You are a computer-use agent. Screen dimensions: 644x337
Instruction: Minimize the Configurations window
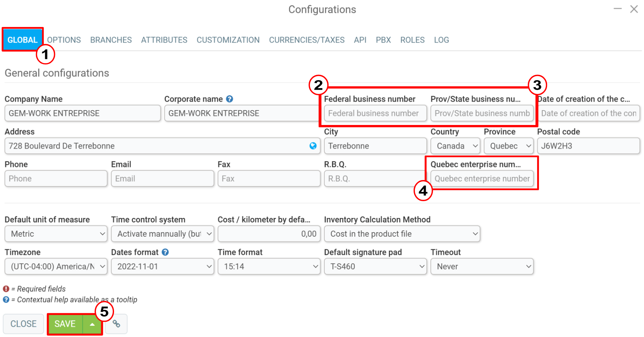pos(617,9)
